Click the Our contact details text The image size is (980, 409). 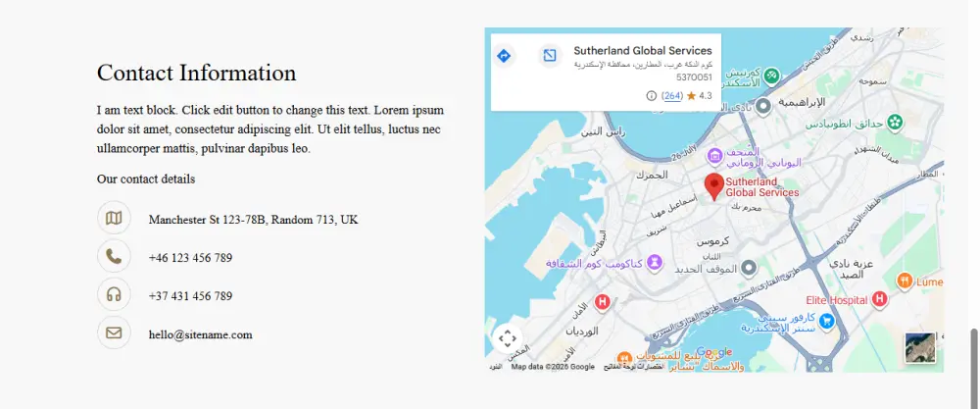tap(146, 179)
